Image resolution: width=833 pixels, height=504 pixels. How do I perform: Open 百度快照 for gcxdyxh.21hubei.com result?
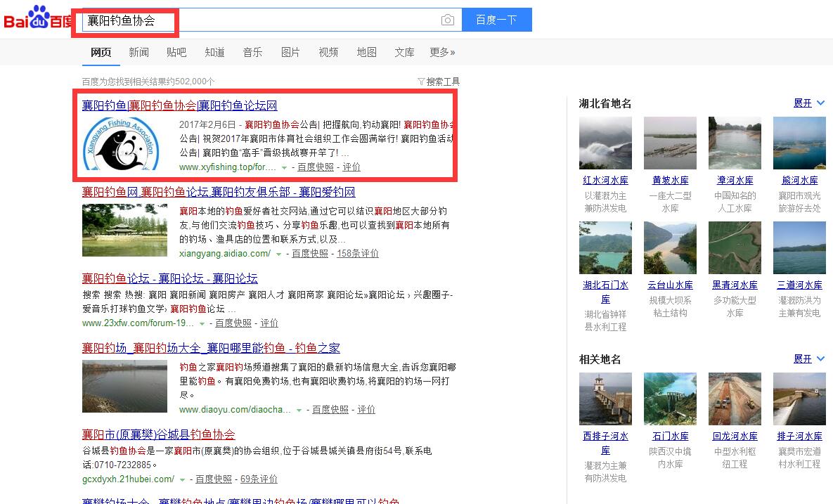(x=214, y=479)
